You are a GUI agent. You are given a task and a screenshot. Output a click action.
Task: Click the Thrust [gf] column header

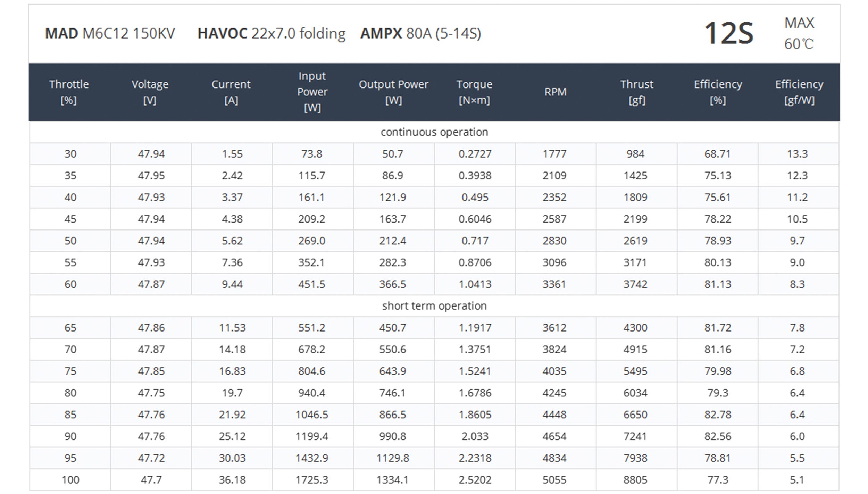coord(637,92)
